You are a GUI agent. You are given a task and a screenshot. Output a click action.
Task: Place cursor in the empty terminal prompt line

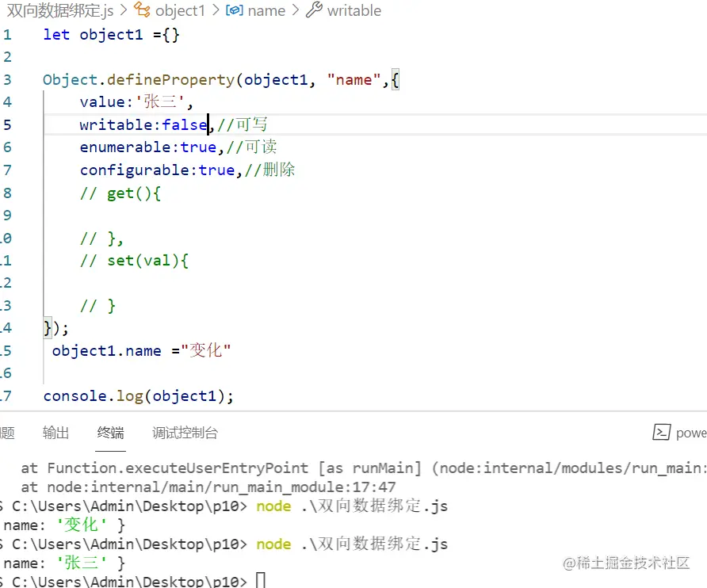(x=262, y=579)
